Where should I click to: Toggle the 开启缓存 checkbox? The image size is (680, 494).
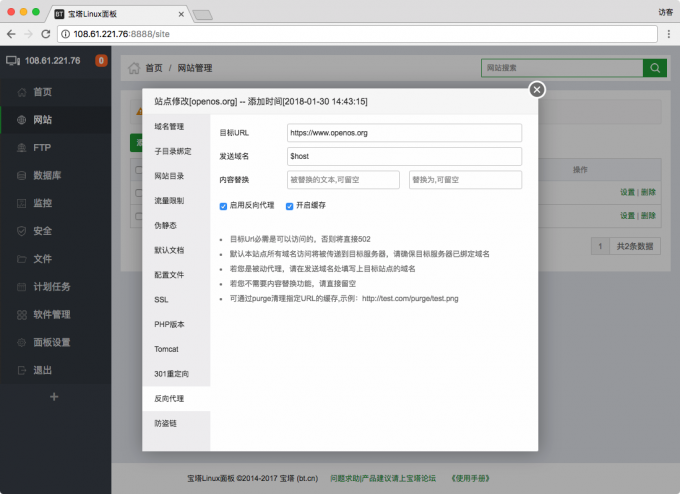coord(290,206)
